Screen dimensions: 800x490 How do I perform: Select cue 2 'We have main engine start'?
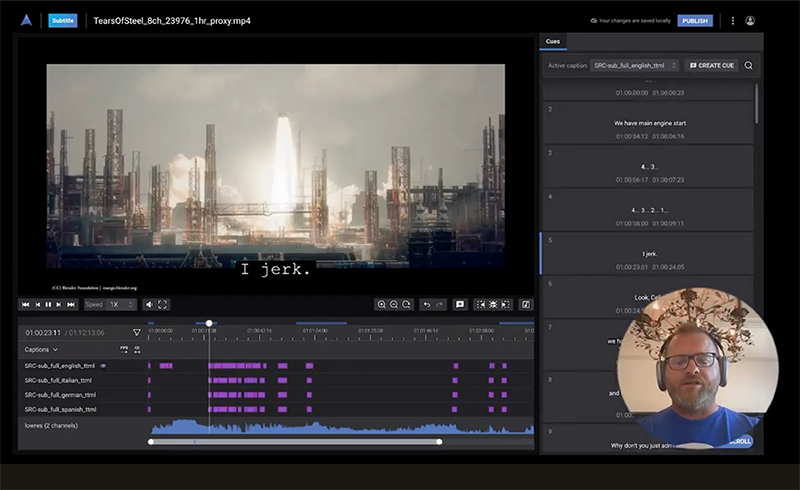click(649, 123)
